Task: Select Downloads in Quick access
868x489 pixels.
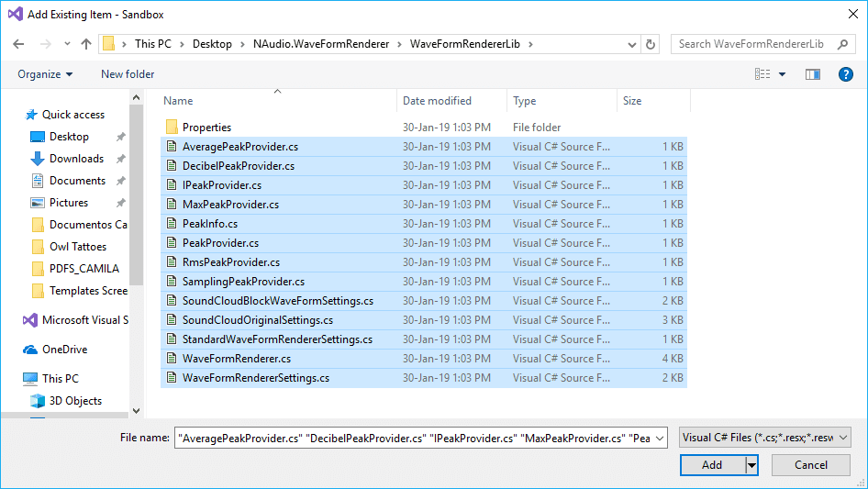Action: 76,159
